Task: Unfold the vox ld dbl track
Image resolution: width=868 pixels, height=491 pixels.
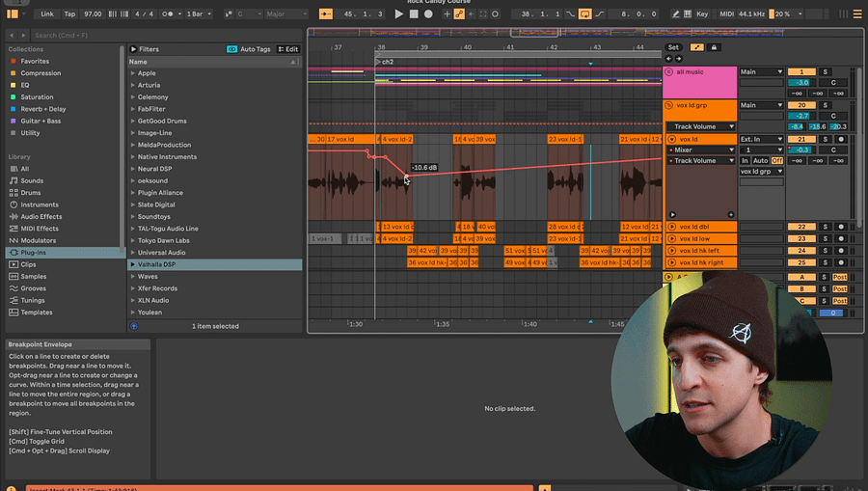Action: (672, 227)
